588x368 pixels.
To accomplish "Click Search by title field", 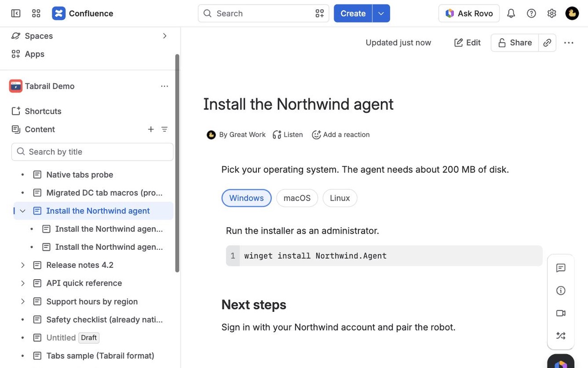I will (x=92, y=152).
